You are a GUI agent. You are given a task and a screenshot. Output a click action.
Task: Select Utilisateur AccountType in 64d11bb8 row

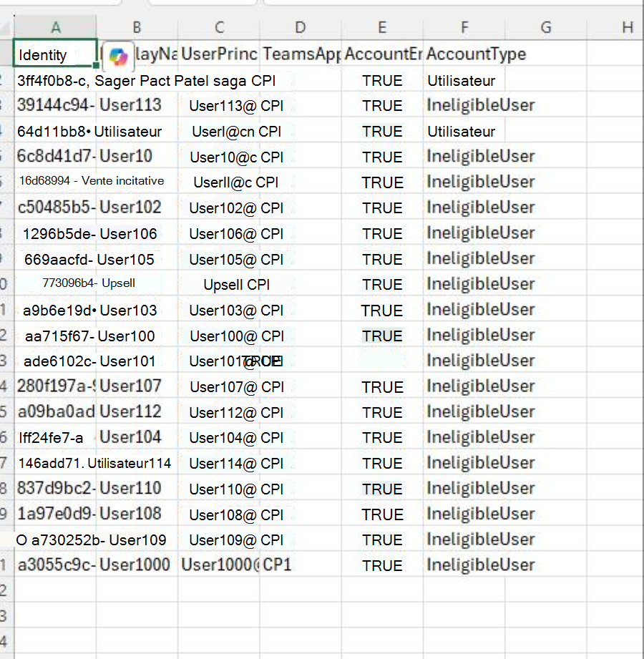[461, 132]
